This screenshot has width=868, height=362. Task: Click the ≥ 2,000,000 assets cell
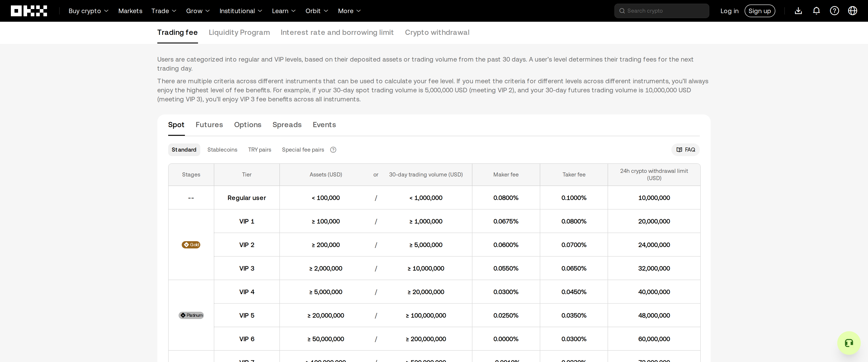point(325,269)
